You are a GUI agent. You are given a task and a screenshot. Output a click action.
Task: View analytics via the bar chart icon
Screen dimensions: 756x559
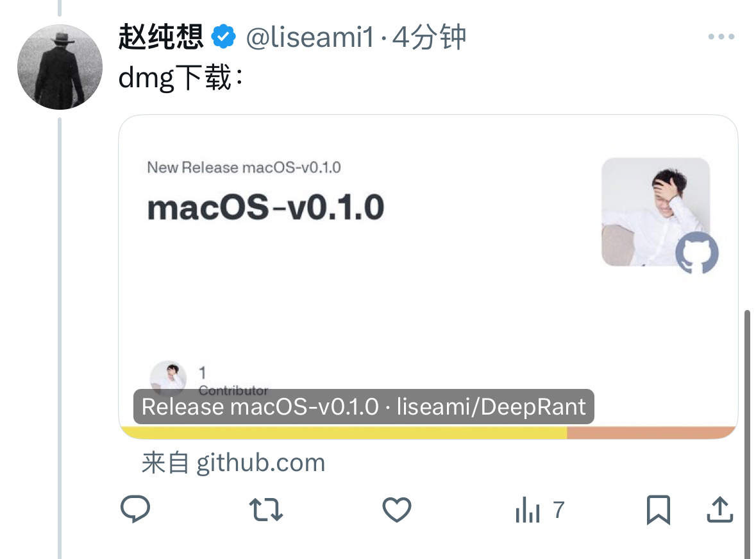(x=528, y=510)
